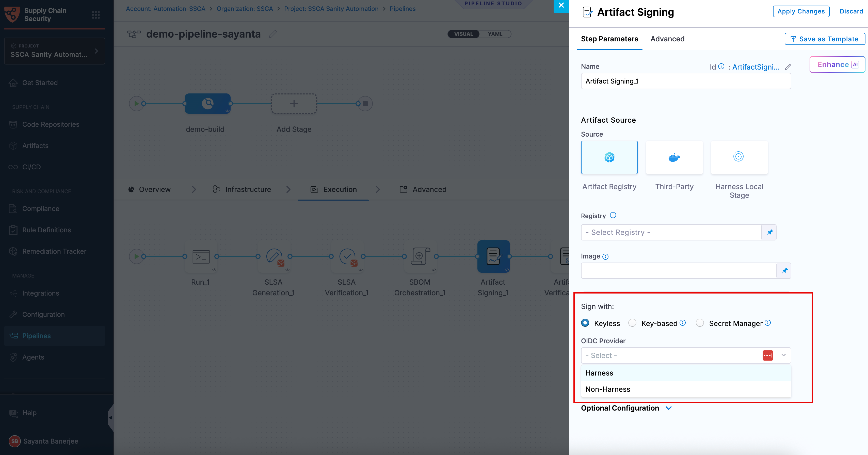Show Id info tooltip icon
The width and height of the screenshot is (868, 455).
pyautogui.click(x=721, y=66)
